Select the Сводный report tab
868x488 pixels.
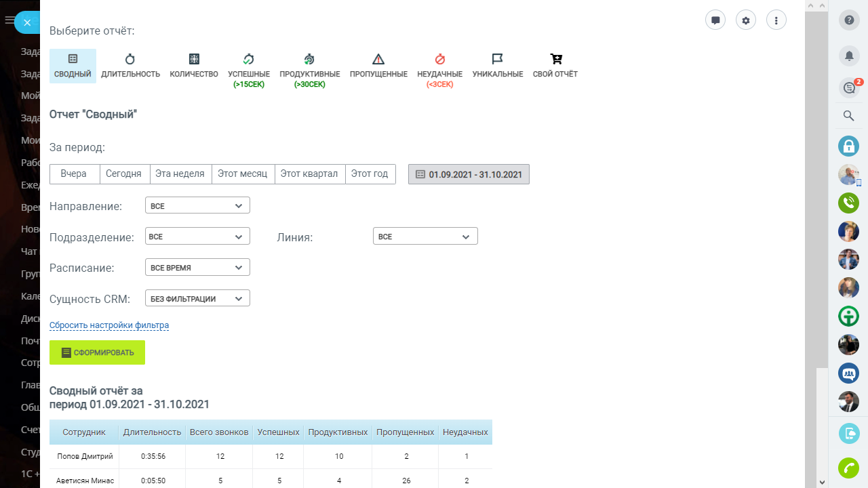[x=73, y=66]
